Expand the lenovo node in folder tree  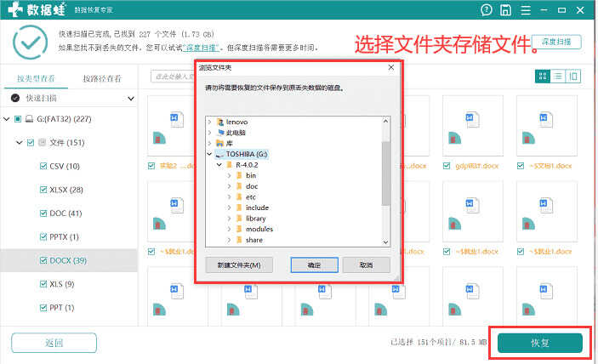tap(209, 122)
